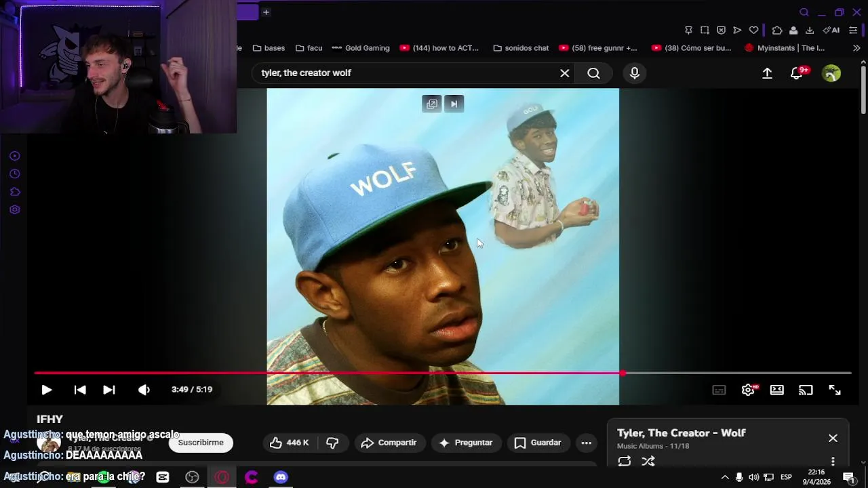This screenshot has height=488, width=868.
Task: Click the Preguntar ask button
Action: point(466,443)
